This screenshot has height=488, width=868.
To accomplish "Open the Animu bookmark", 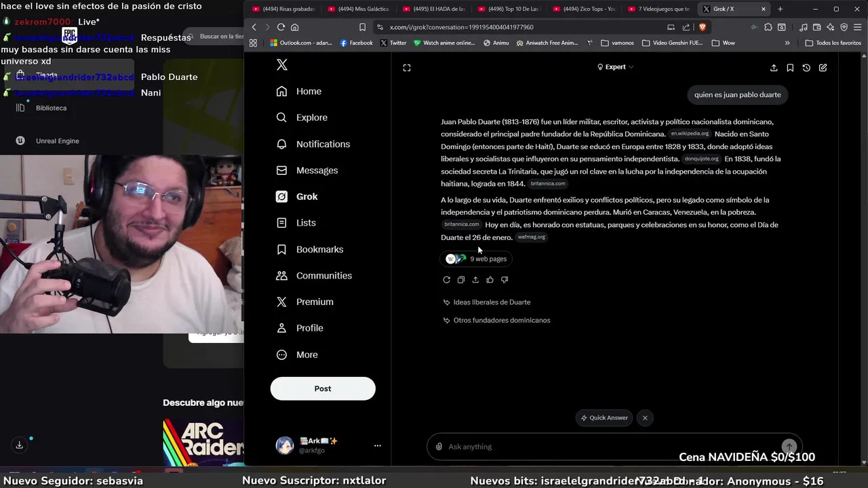I will 496,43.
